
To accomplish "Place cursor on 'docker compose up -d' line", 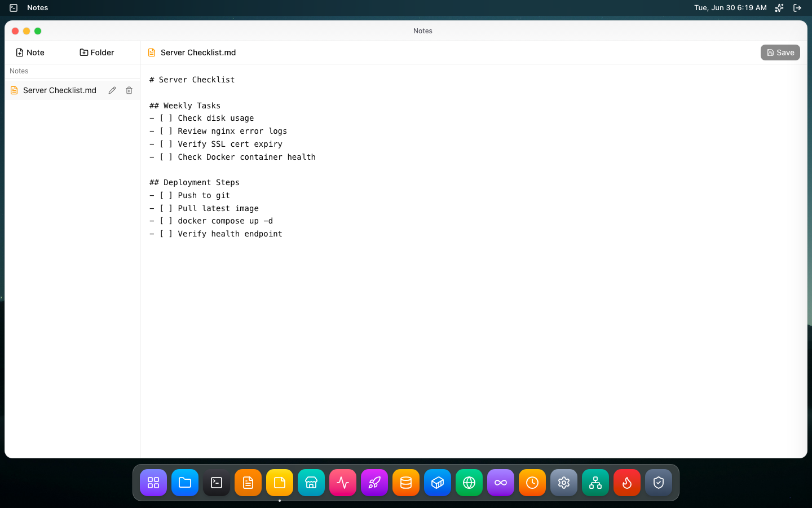I will [211, 221].
